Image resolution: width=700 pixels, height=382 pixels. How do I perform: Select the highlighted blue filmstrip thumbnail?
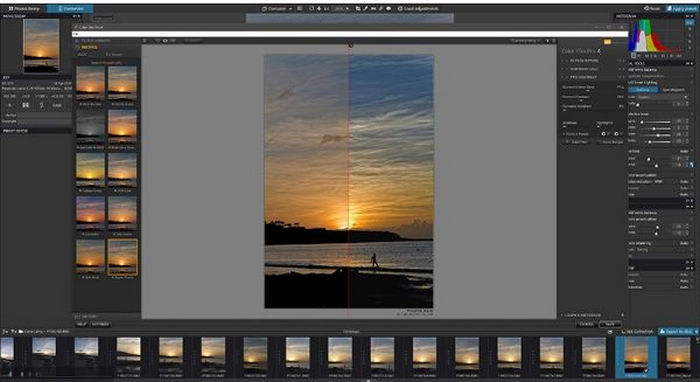[x=636, y=357]
